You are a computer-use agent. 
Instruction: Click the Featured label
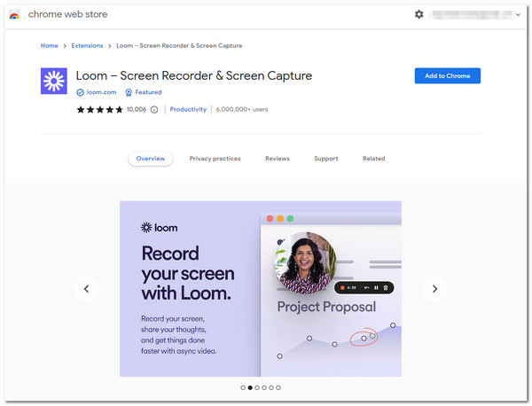click(x=148, y=92)
